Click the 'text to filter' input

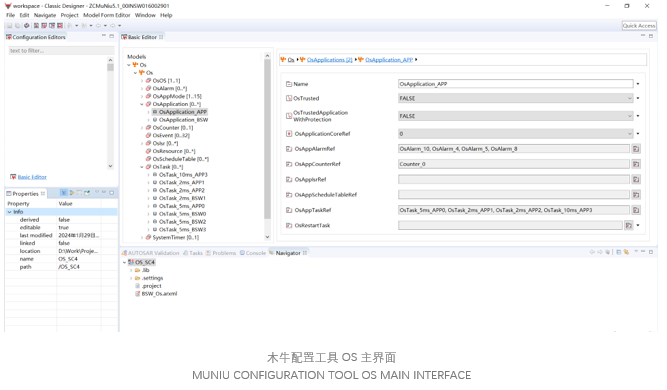(x=61, y=51)
